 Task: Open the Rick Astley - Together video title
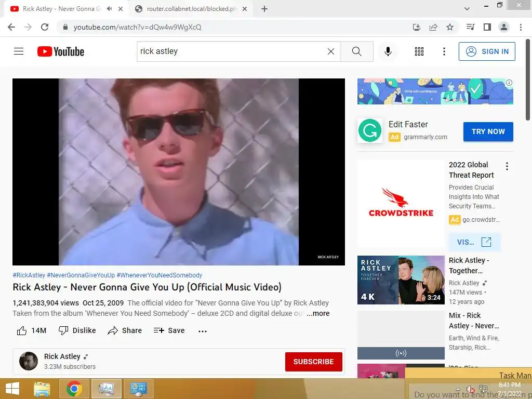point(469,265)
